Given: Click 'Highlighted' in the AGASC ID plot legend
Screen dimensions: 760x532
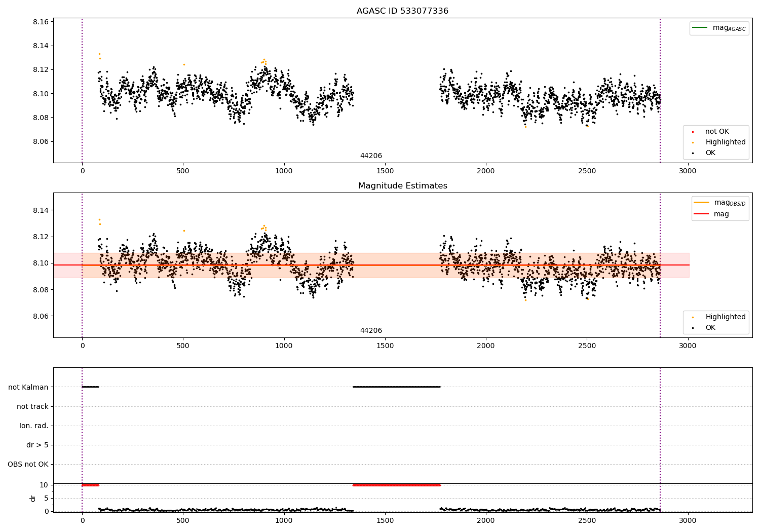Looking at the screenshot, I should [726, 142].
